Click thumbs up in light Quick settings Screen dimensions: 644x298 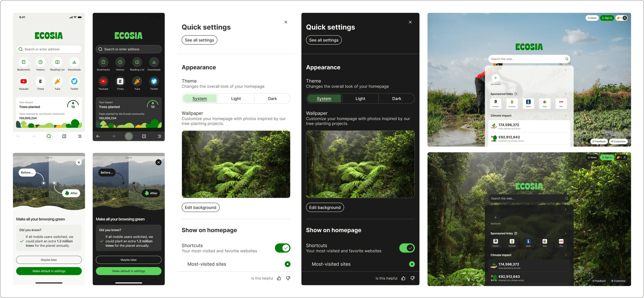tap(279, 278)
